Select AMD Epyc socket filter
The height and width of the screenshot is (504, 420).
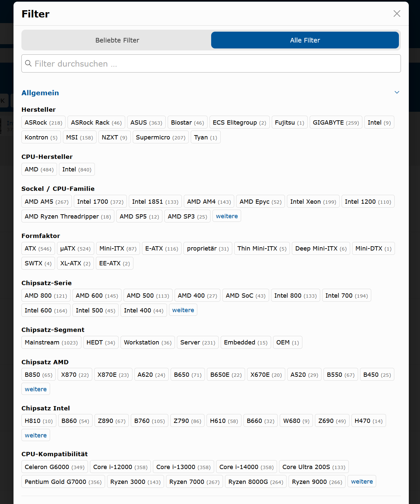pyautogui.click(x=261, y=201)
